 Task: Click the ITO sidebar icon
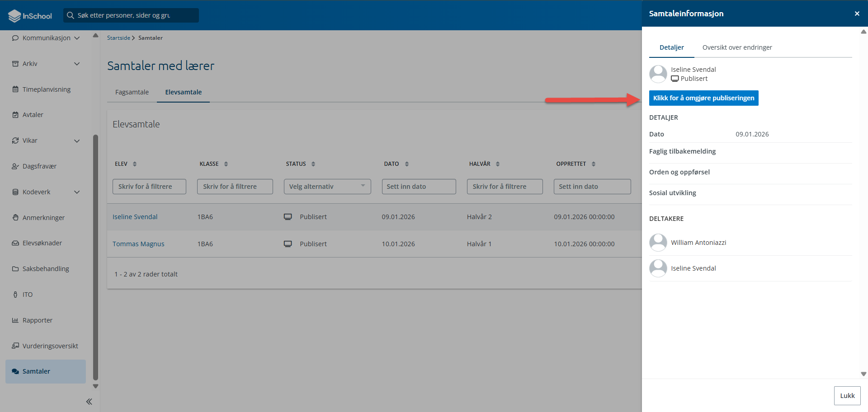(x=15, y=295)
